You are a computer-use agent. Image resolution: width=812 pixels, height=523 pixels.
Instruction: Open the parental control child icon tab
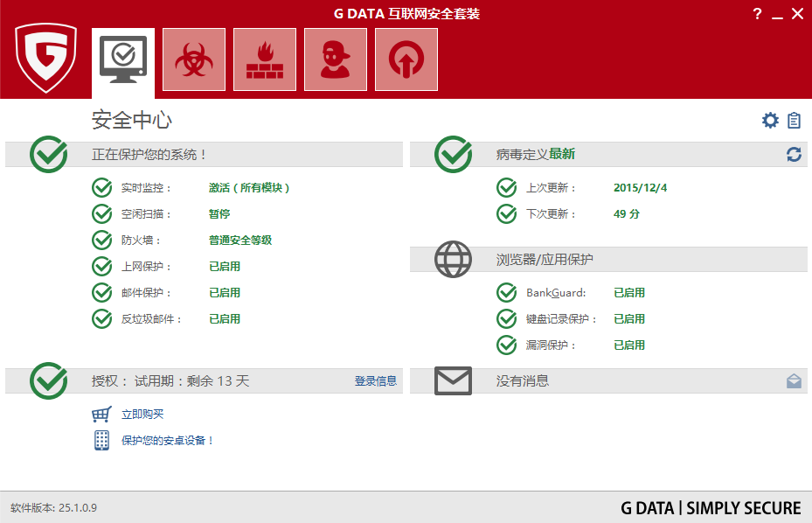point(336,59)
